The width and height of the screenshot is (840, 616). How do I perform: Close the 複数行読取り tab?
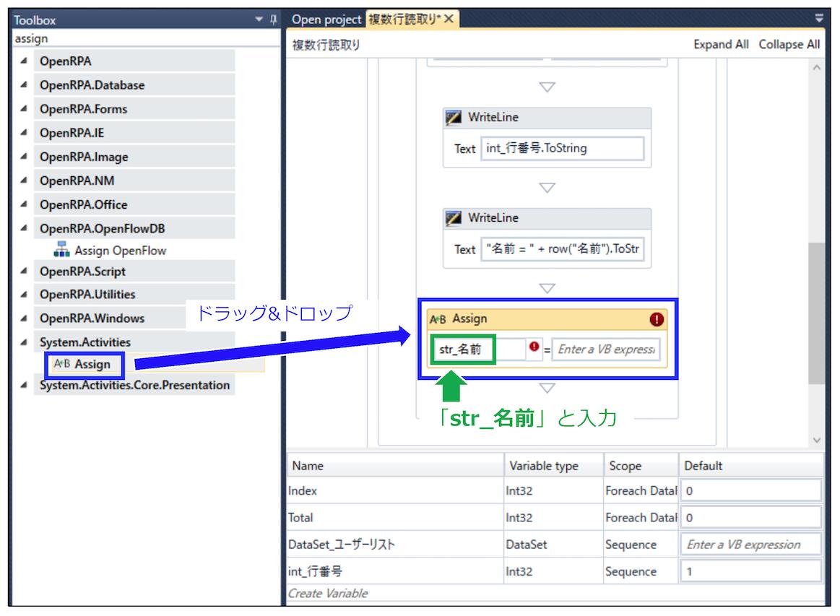point(449,19)
